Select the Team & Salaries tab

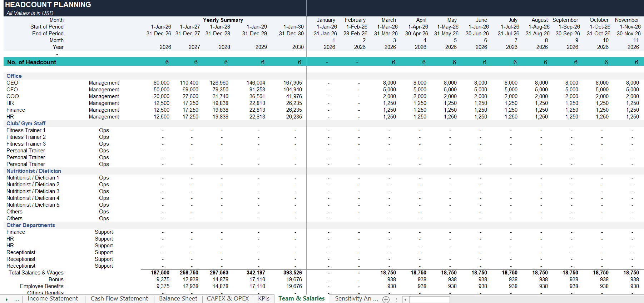click(x=302, y=299)
